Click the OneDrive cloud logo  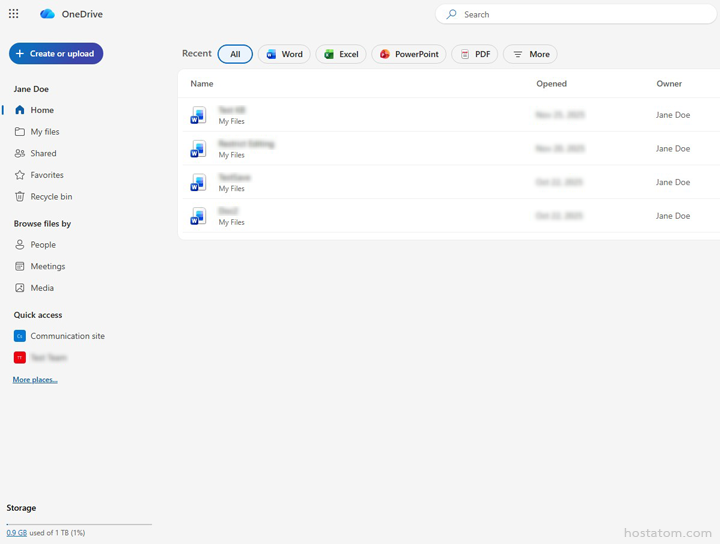47,14
